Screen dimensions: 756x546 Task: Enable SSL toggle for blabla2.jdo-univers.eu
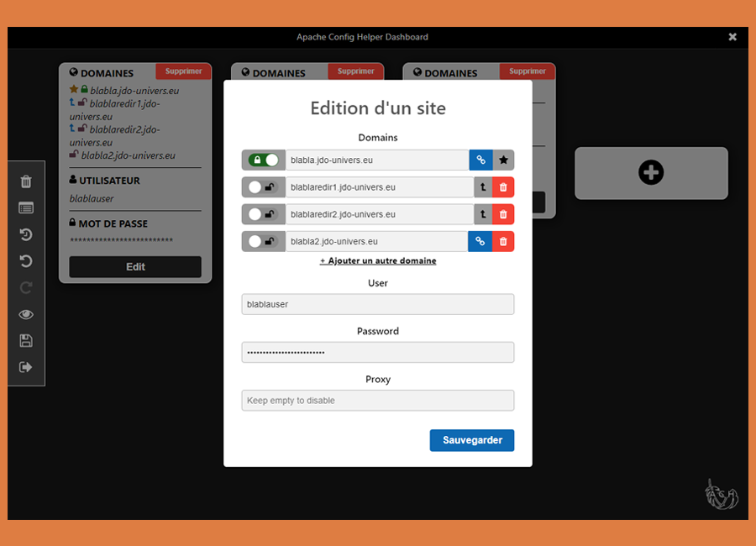coord(264,242)
